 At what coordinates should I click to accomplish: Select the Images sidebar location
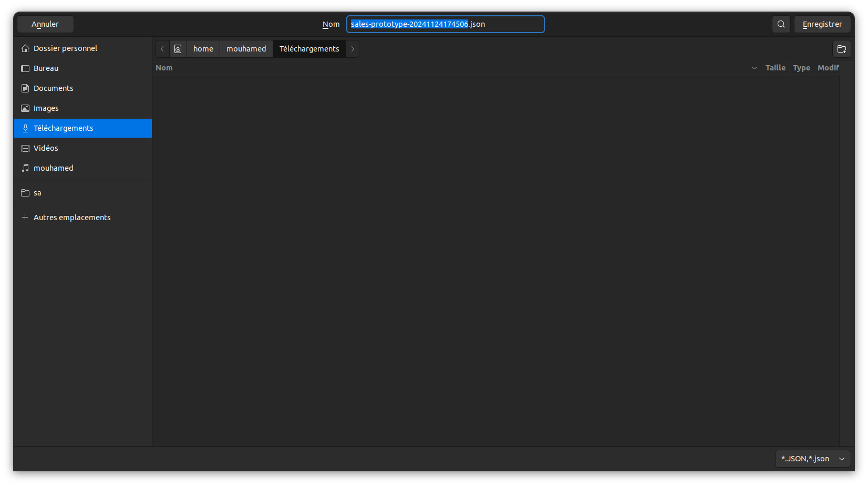click(46, 108)
